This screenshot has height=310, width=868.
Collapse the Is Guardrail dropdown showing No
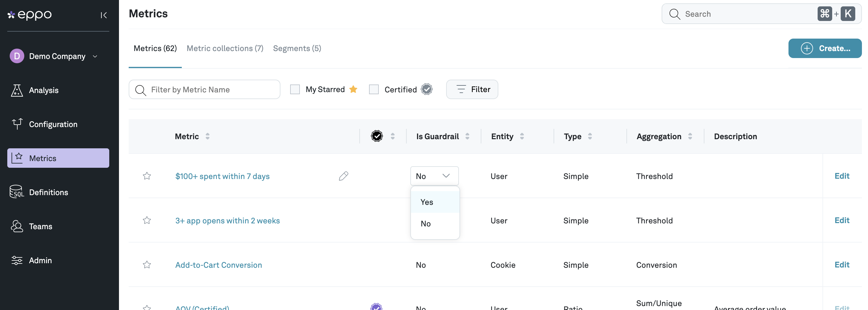pyautogui.click(x=434, y=176)
